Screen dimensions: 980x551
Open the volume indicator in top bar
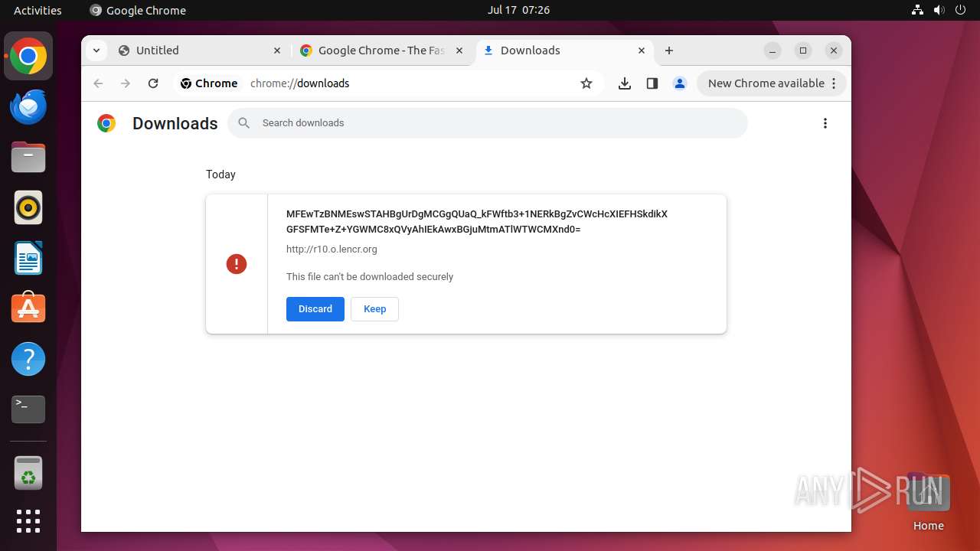tap(939, 10)
